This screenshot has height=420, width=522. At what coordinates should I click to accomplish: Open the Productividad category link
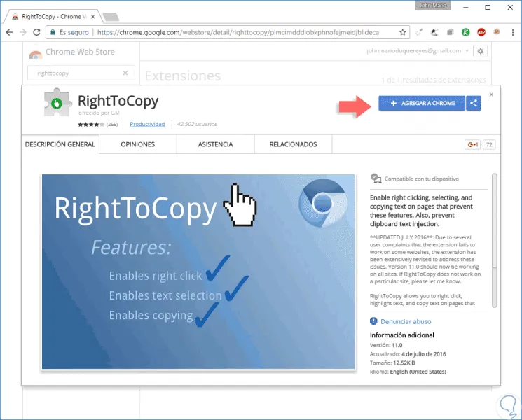pyautogui.click(x=147, y=124)
